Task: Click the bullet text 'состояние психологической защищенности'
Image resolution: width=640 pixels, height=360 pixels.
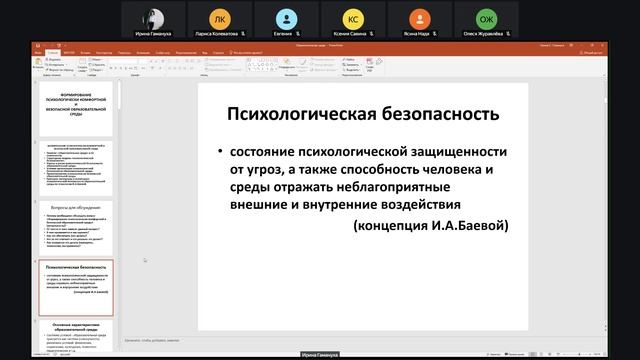Action: coord(368,151)
